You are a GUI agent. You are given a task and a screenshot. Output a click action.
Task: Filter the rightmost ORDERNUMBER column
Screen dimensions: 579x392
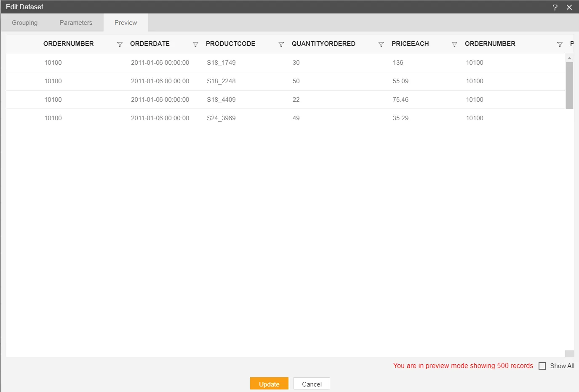[560, 44]
